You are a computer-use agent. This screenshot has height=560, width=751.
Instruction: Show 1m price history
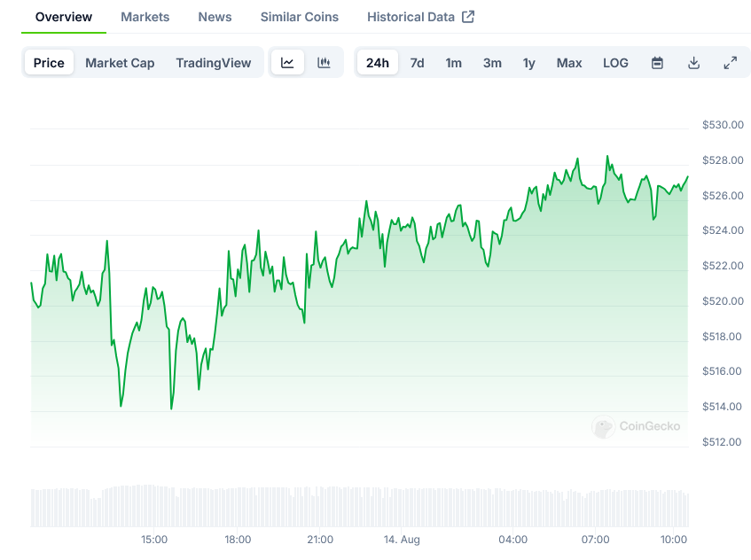[453, 63]
